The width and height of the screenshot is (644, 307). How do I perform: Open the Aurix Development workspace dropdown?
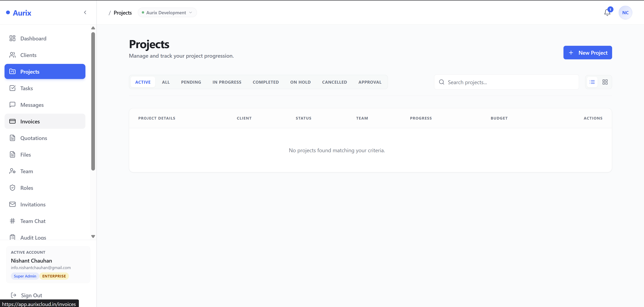(167, 12)
